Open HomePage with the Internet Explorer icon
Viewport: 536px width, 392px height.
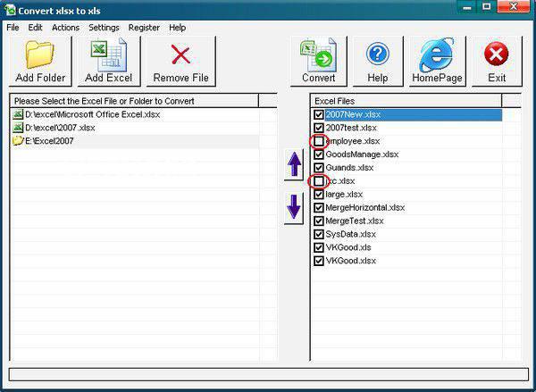click(x=437, y=62)
